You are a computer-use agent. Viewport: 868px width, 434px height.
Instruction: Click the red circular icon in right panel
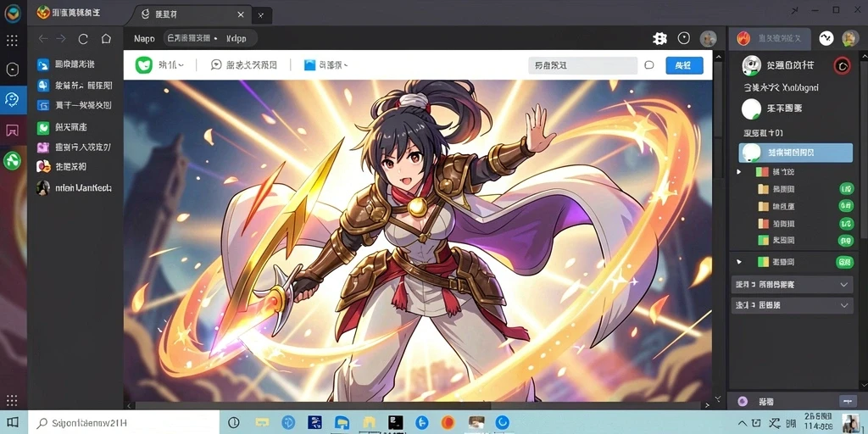click(x=842, y=66)
